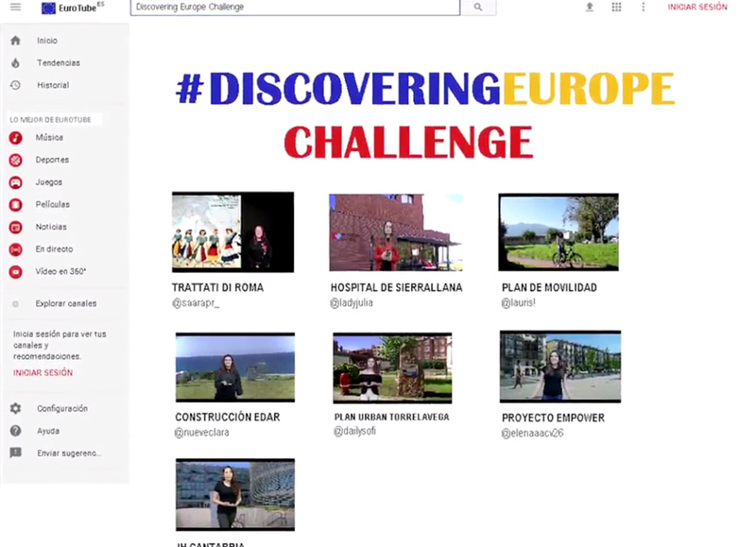Image resolution: width=756 pixels, height=547 pixels.
Task: Select the Deportes sidebar icon
Action: click(x=15, y=161)
